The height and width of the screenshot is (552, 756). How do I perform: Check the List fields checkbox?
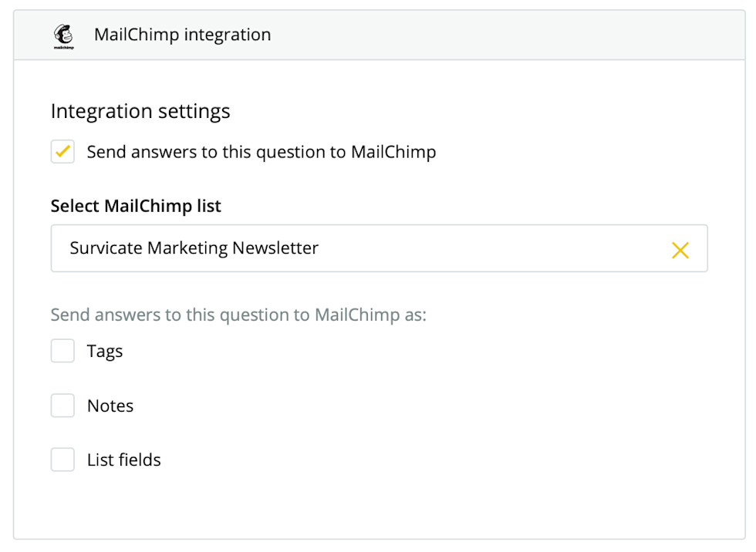pyautogui.click(x=62, y=459)
